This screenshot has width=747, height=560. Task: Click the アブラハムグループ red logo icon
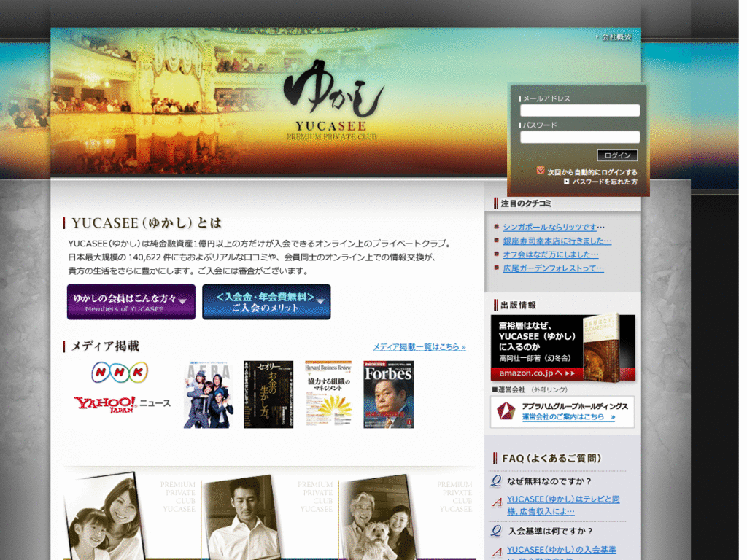pos(506,411)
